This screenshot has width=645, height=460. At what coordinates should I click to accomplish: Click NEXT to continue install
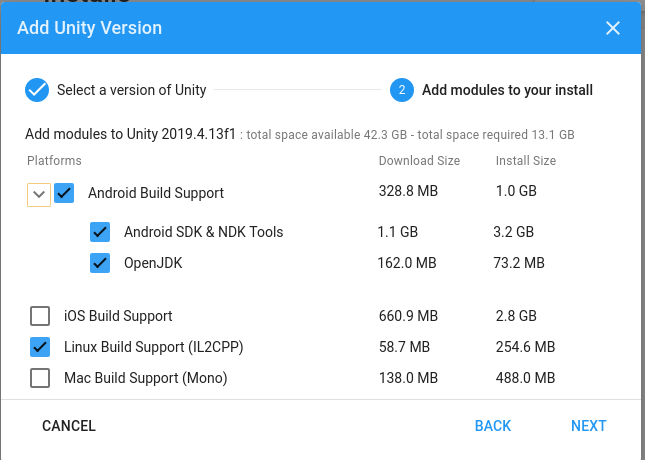[x=588, y=426]
